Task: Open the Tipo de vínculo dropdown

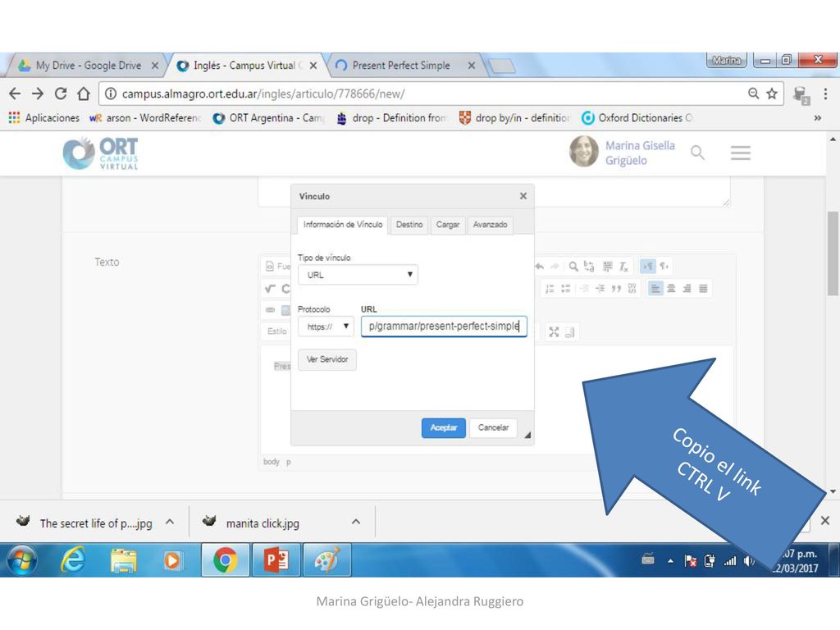Action: point(358,274)
